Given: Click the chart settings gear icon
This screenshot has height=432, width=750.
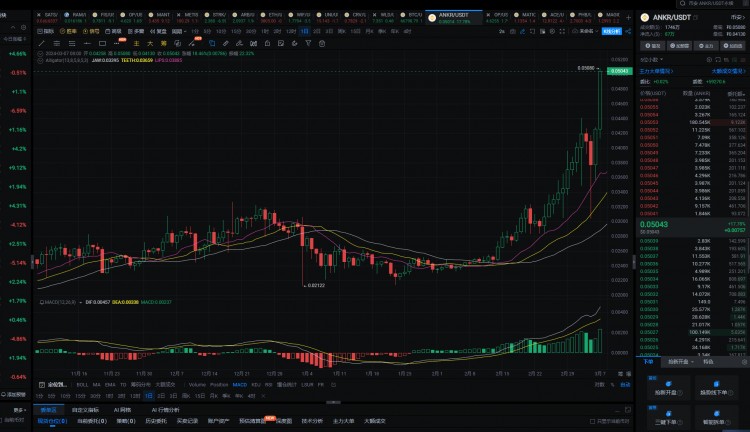Looking at the screenshot, I should (x=552, y=31).
